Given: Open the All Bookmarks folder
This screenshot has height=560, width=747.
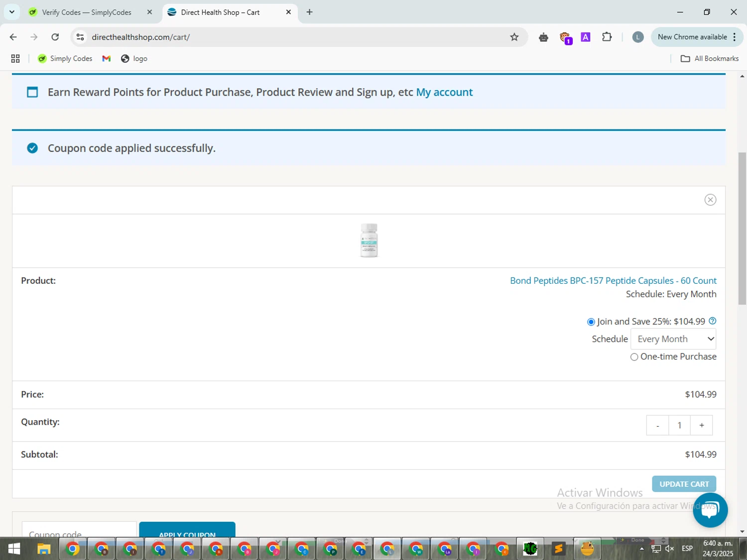Looking at the screenshot, I should coord(710,59).
